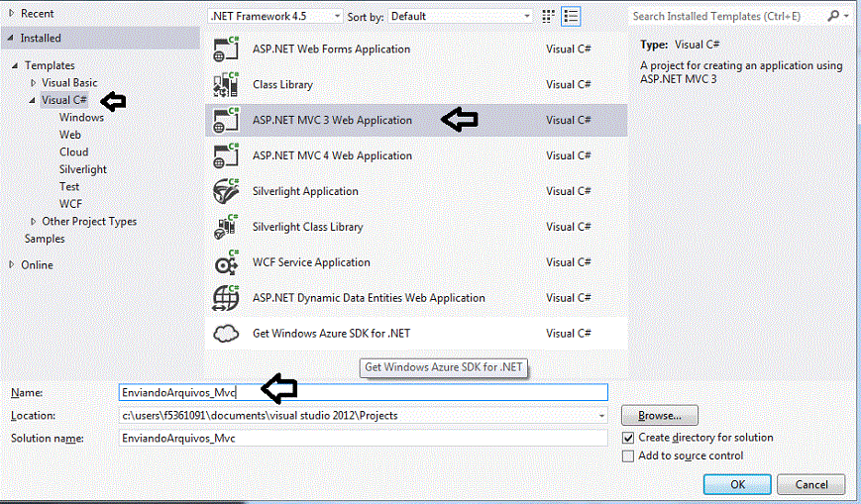This screenshot has width=861, height=504.
Task: Toggle Create directory for solution checkbox
Action: [x=628, y=438]
